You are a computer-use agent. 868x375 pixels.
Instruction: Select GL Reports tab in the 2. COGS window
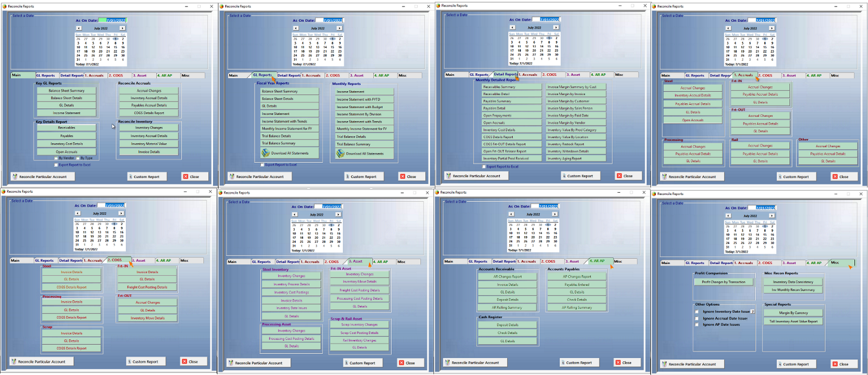45,260
